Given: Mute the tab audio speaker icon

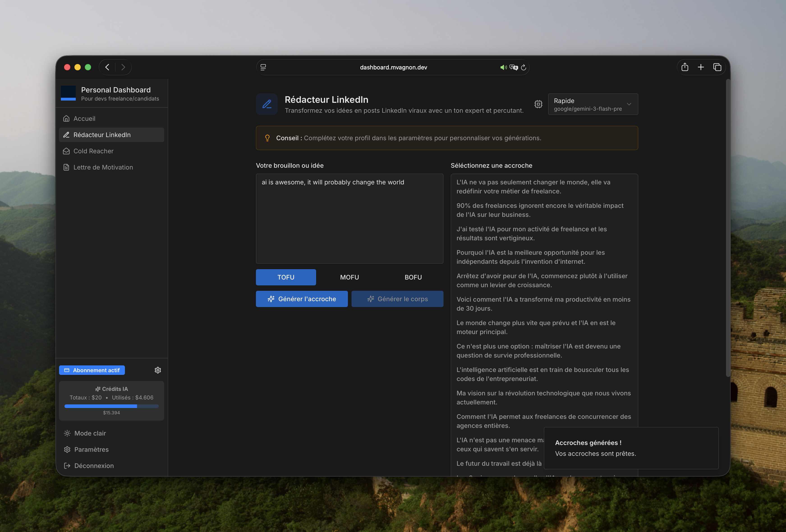Looking at the screenshot, I should [503, 67].
